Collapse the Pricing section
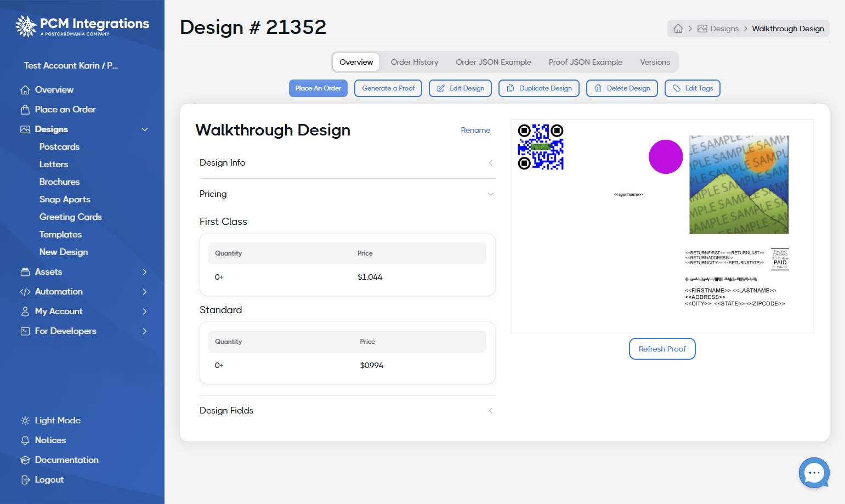Viewport: 845px width, 504px height. tap(347, 194)
